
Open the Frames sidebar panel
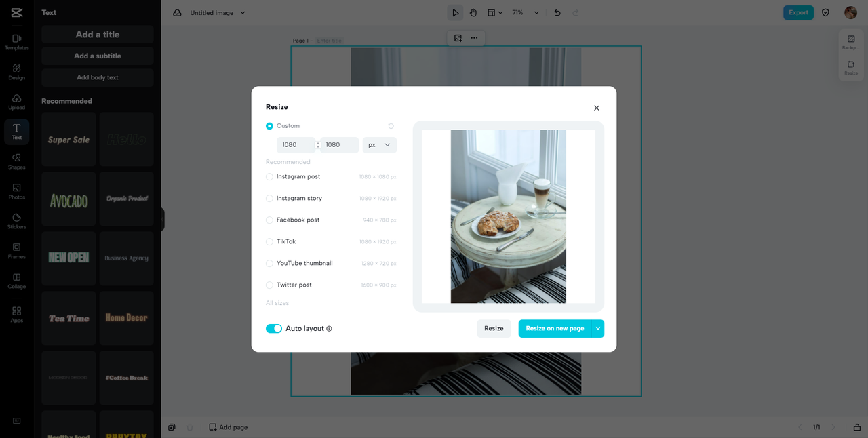[x=16, y=251]
